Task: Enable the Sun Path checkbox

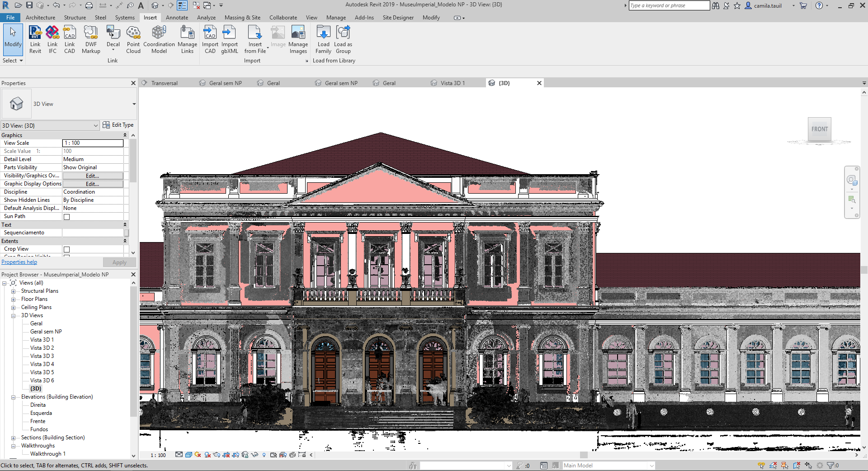Action: pyautogui.click(x=67, y=217)
